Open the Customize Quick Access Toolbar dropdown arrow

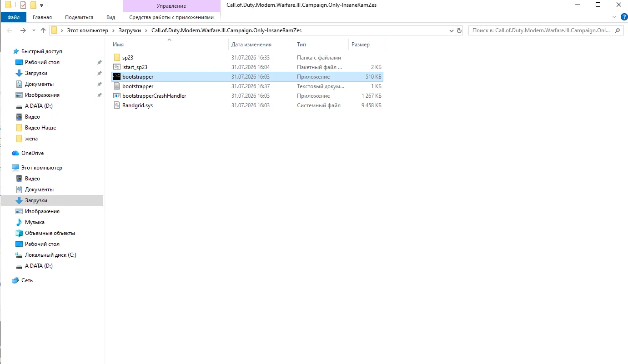click(41, 5)
